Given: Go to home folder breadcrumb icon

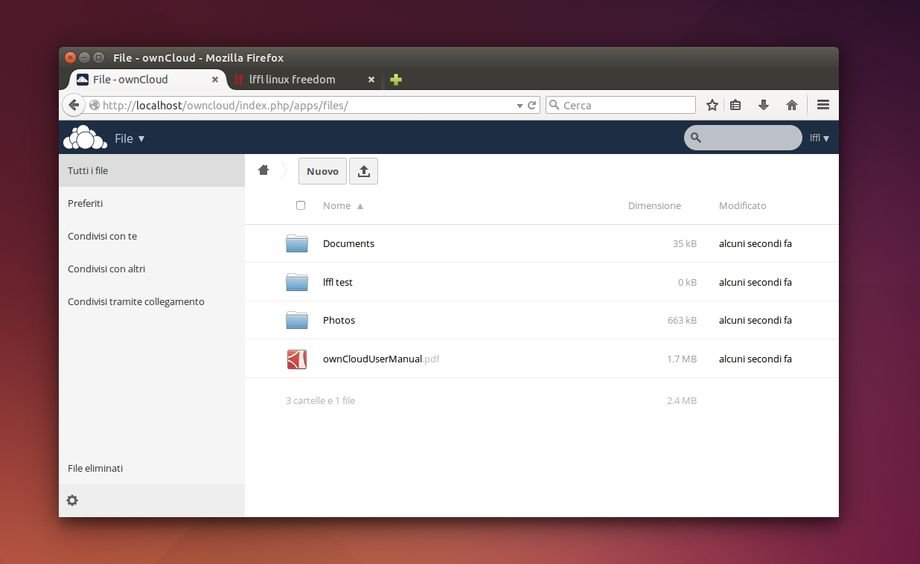Looking at the screenshot, I should coord(263,171).
